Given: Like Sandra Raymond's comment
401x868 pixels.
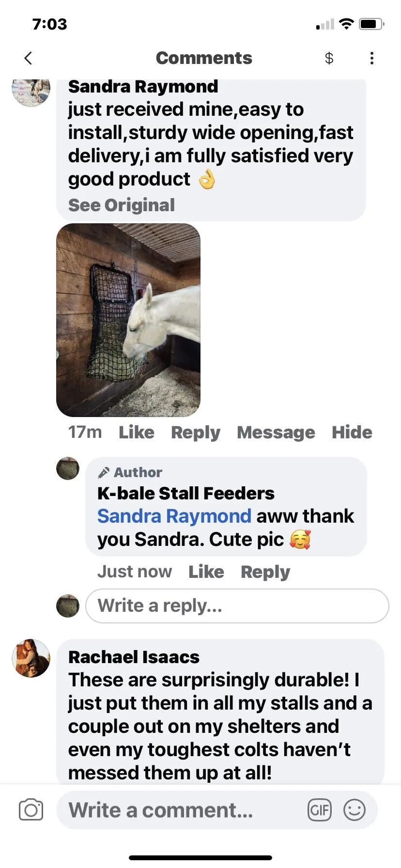Looking at the screenshot, I should pyautogui.click(x=137, y=432).
